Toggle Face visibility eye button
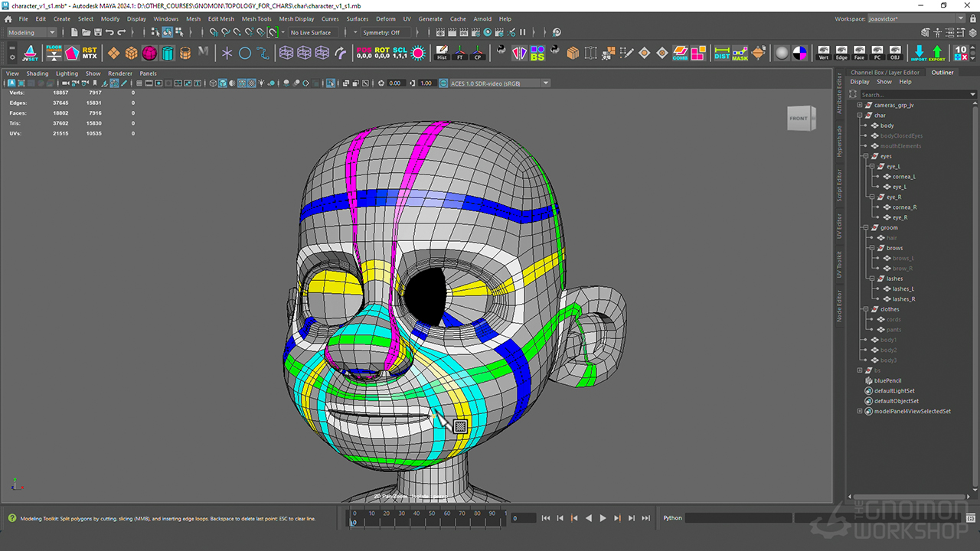980x551 pixels. point(859,53)
